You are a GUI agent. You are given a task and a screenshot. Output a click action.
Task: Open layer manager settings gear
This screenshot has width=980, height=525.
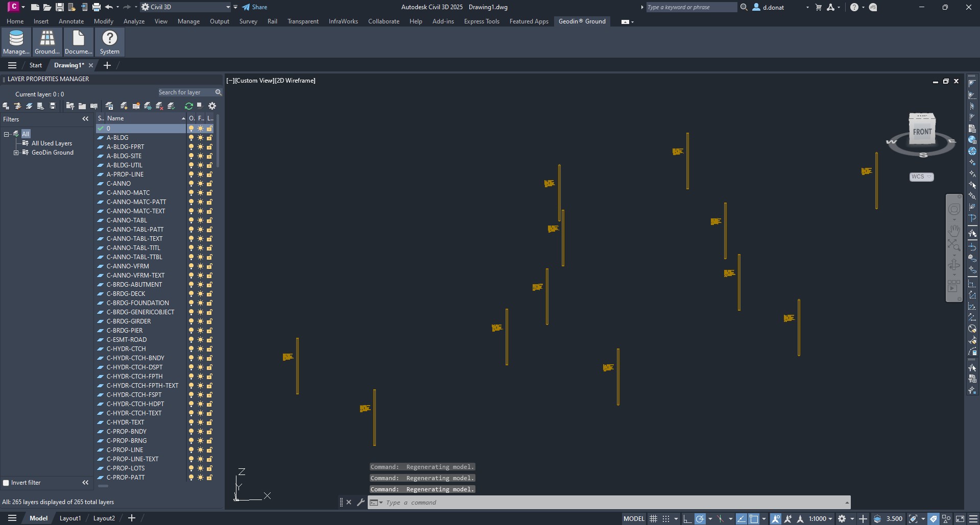[x=212, y=106]
